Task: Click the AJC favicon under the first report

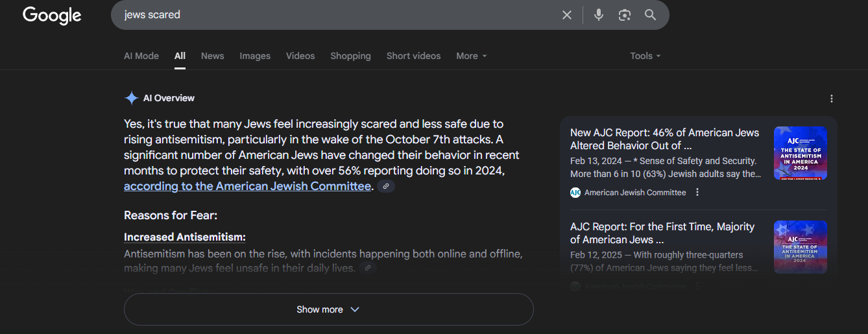Action: 575,192
